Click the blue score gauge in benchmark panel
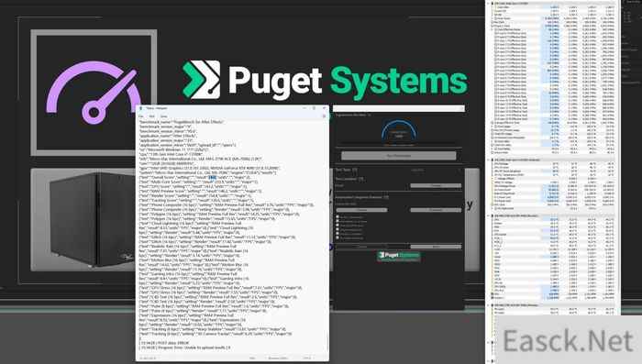 pos(399,131)
